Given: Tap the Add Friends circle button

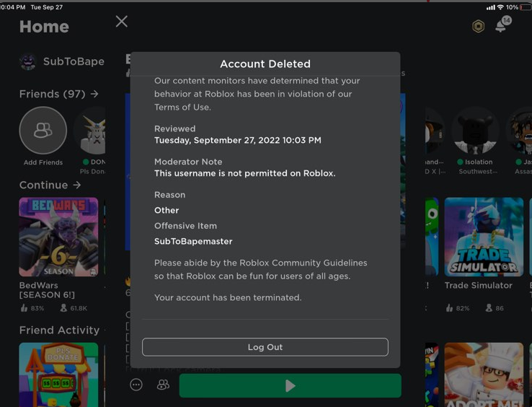Looking at the screenshot, I should (x=43, y=130).
